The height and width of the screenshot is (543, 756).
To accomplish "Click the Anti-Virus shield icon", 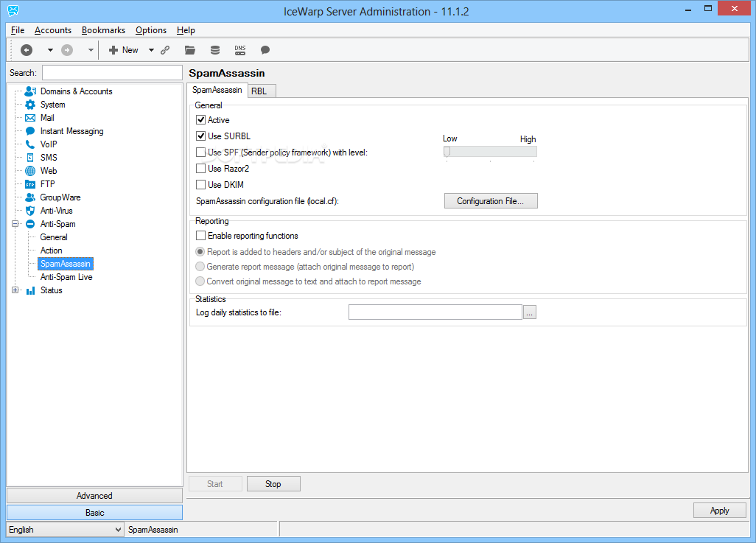I will coord(30,211).
